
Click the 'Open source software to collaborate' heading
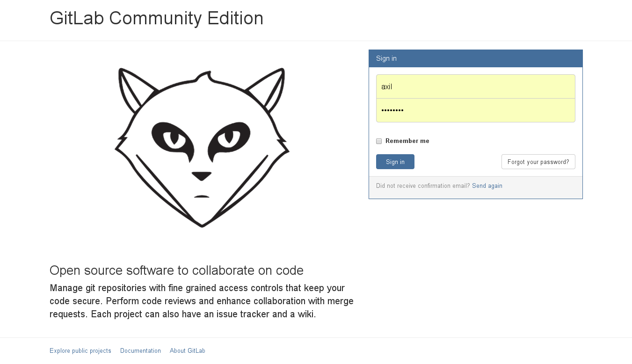tap(176, 271)
